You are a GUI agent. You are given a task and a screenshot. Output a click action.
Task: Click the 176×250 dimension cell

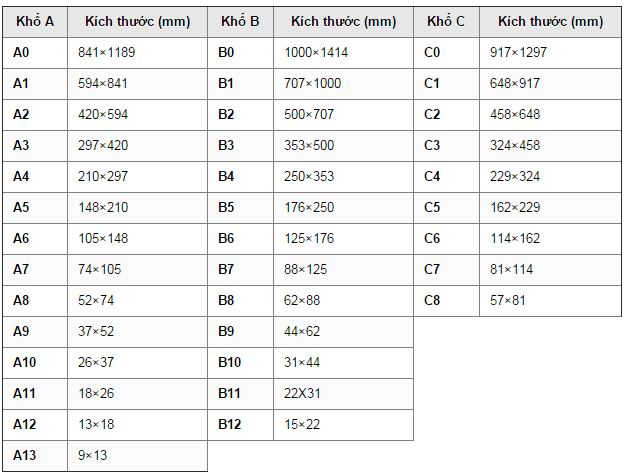coord(309,207)
